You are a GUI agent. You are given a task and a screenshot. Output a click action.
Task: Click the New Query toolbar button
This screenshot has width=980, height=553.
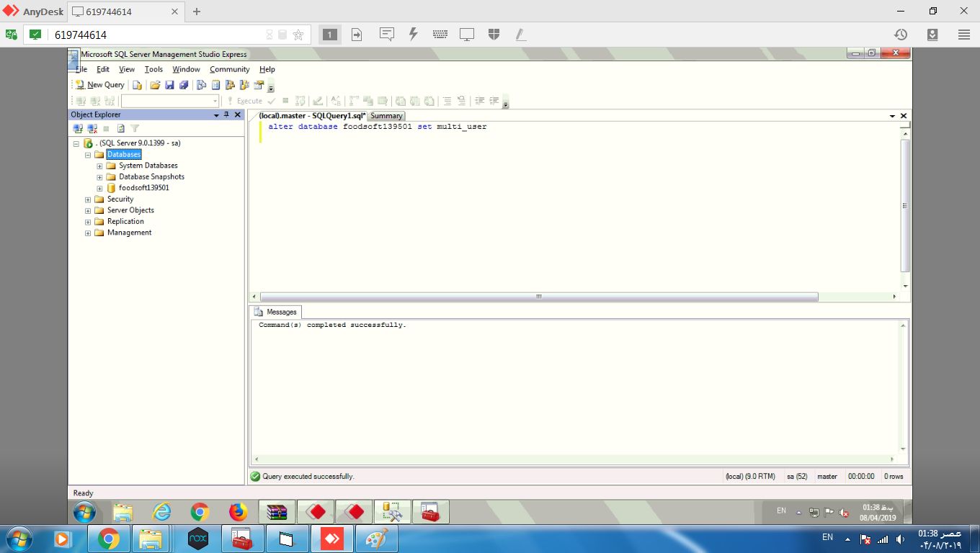click(100, 85)
